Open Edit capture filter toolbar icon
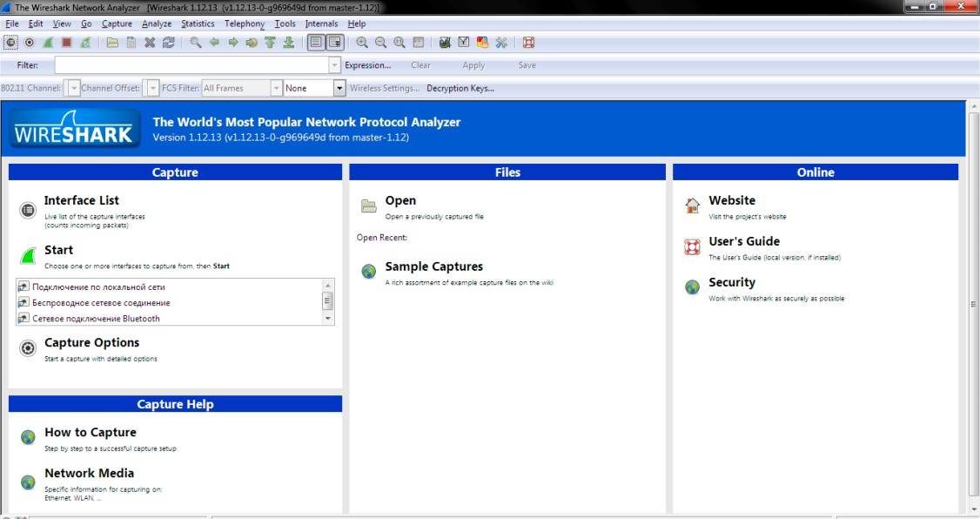This screenshot has width=980, height=519. [445, 43]
